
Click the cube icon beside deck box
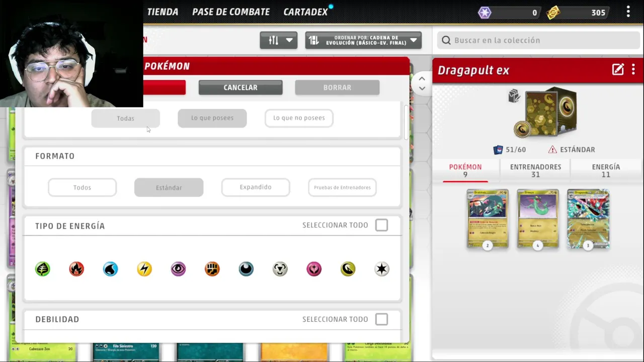(x=514, y=96)
